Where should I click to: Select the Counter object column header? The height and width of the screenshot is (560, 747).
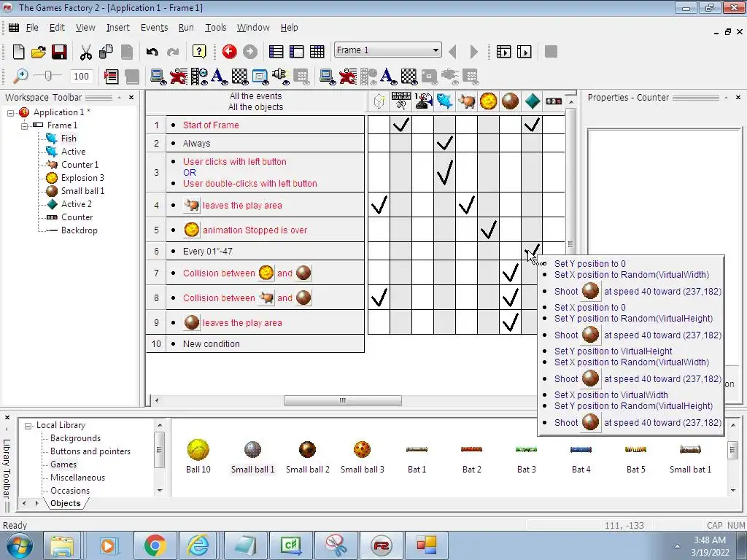tap(554, 101)
